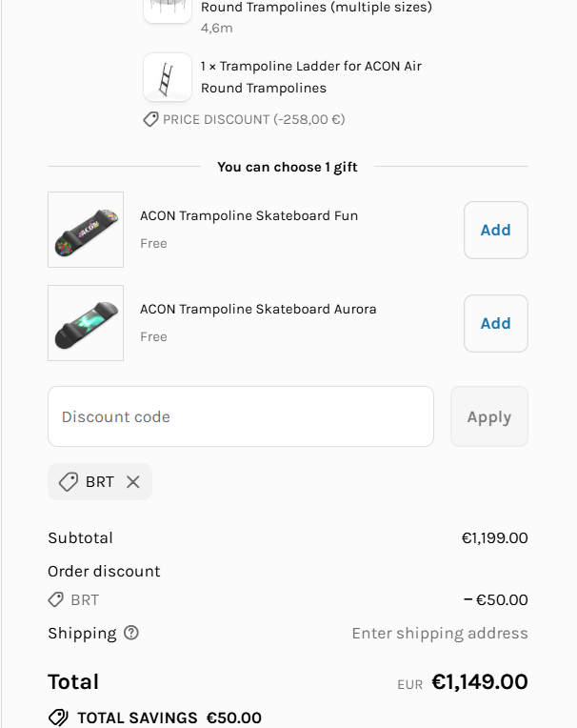
Task: Open the Skateboard Fun product thumbnail
Action: (x=86, y=230)
